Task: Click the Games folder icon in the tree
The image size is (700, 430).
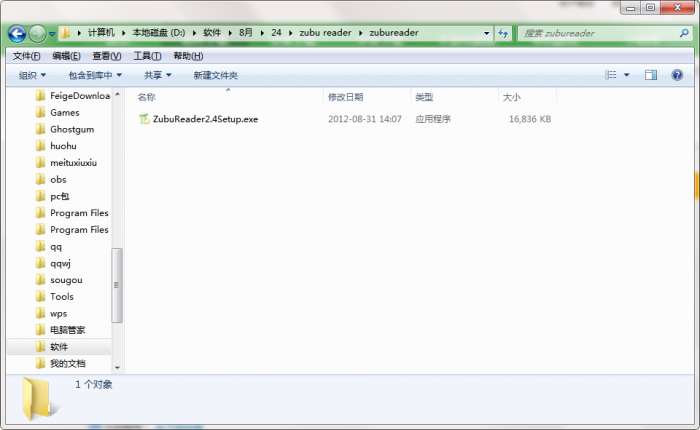Action: 40,112
